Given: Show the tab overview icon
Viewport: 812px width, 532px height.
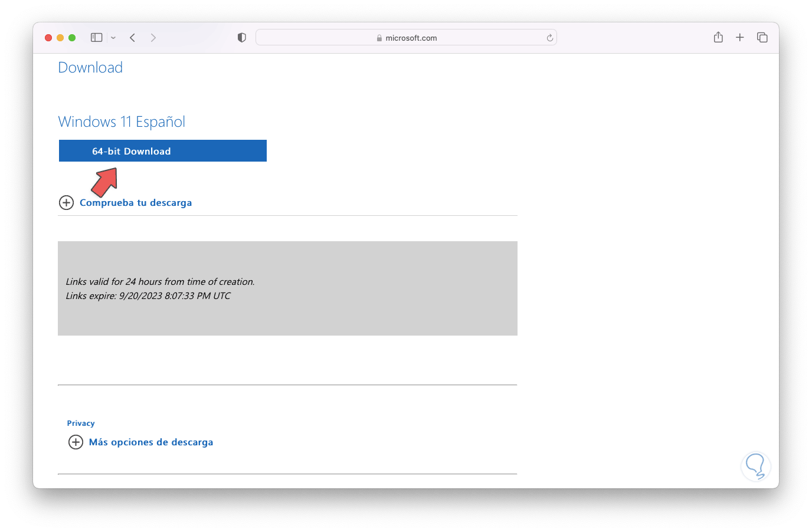Looking at the screenshot, I should [762, 38].
